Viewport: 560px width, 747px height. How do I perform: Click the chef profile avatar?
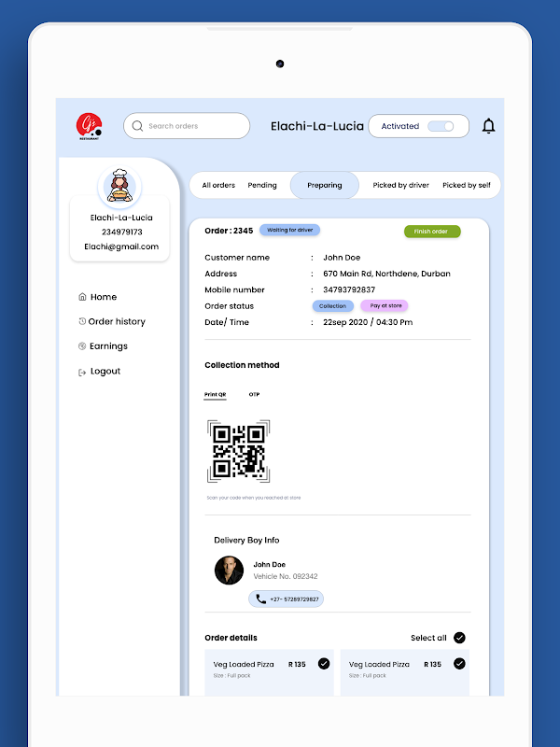tap(119, 186)
